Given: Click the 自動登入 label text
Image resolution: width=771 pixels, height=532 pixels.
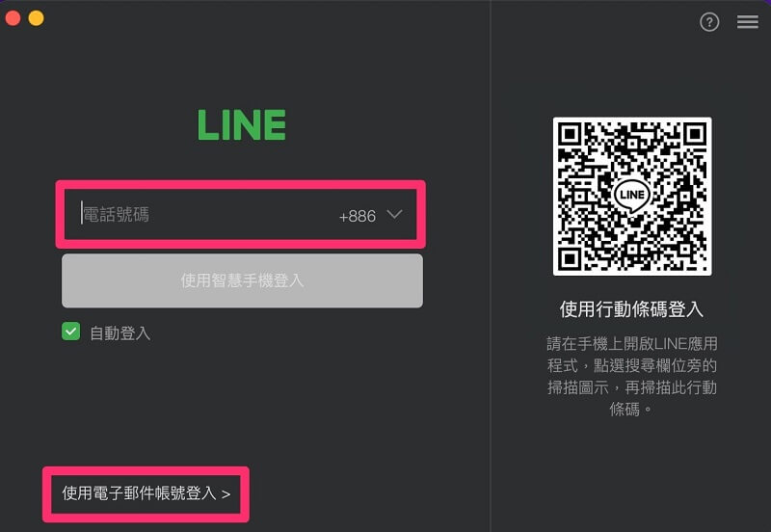Looking at the screenshot, I should (x=120, y=333).
